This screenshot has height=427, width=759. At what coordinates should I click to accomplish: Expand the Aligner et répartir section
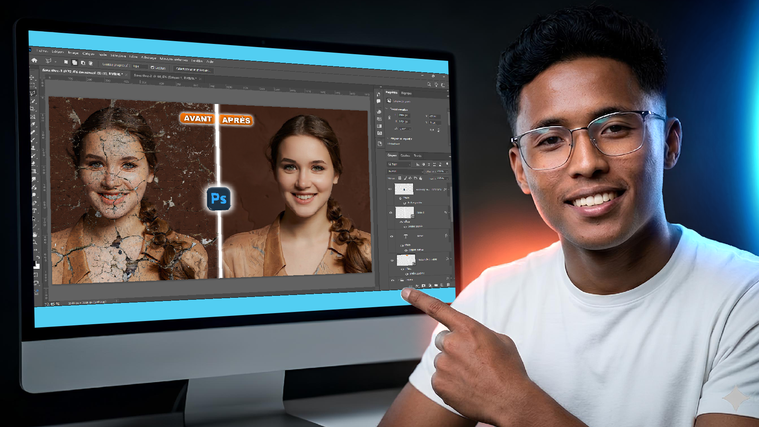pos(388,138)
